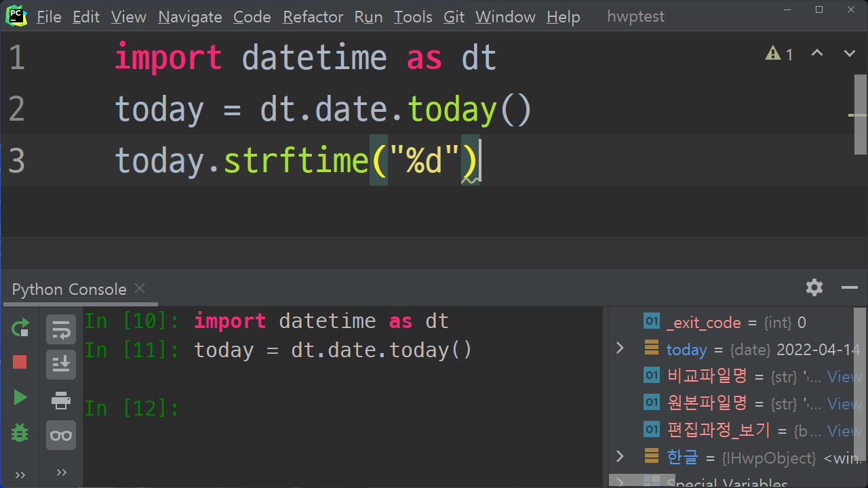
Task: Close the Python Console tab
Action: (140, 288)
